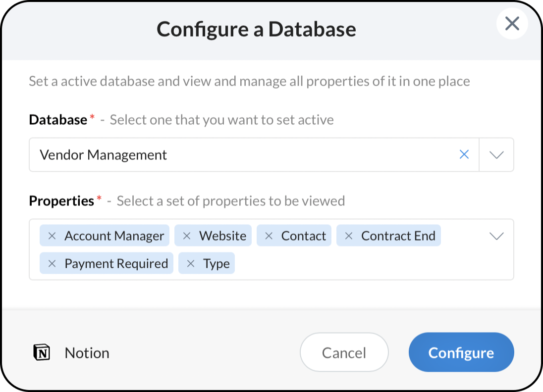The height and width of the screenshot is (392, 543).
Task: Clear the Vendor Management database selection
Action: coord(464,155)
